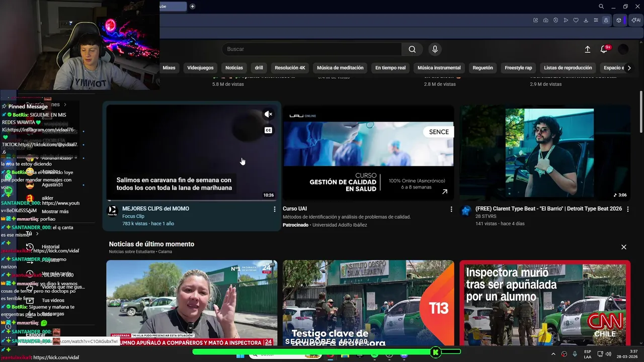The width and height of the screenshot is (644, 362).
Task: Show more category chips with right arrow
Action: coord(629,68)
